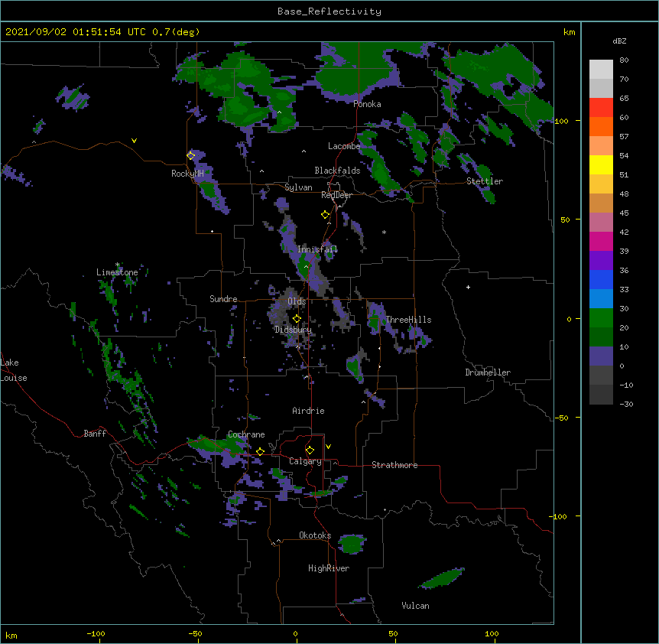Click the Drumheller town label
The width and height of the screenshot is (659, 644).
tap(488, 372)
